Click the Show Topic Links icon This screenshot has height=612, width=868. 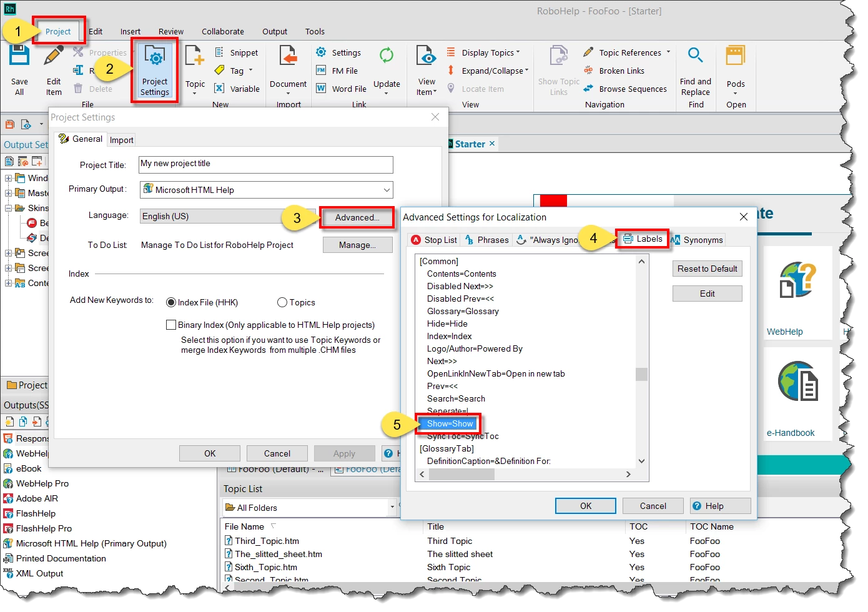click(x=559, y=56)
